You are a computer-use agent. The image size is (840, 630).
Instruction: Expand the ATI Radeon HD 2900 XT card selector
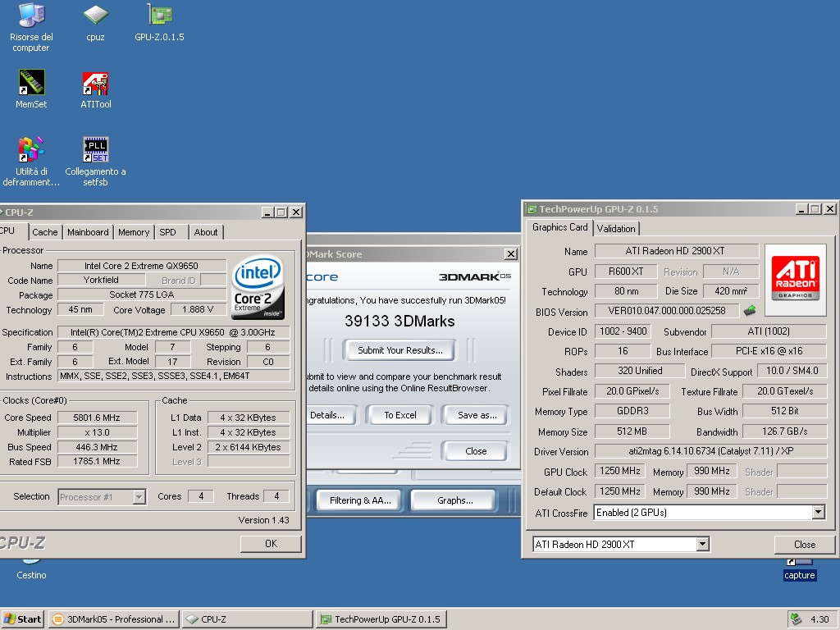703,545
